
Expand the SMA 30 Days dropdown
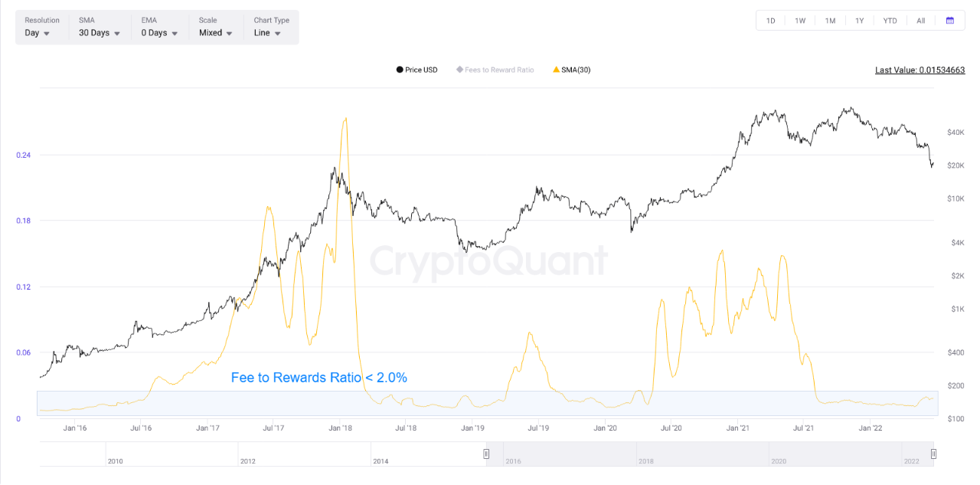coord(96,33)
